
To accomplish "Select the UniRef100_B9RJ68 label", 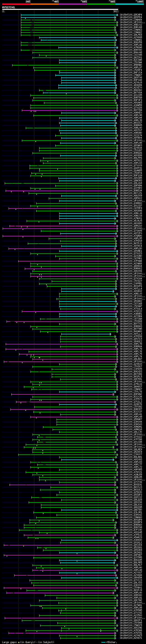I will (131, 27).
